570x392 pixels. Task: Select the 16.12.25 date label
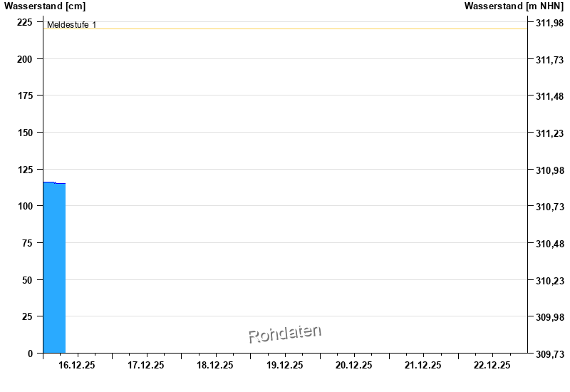coord(77,365)
